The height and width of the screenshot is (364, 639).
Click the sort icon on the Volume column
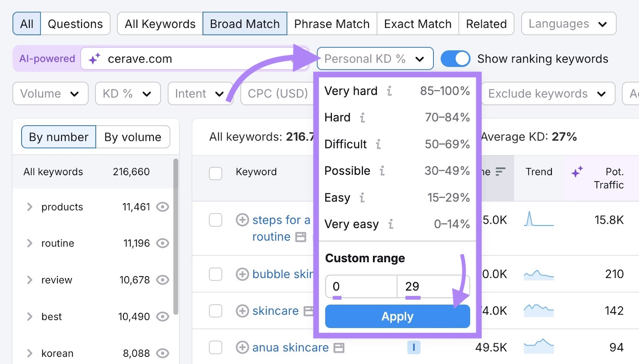[500, 172]
